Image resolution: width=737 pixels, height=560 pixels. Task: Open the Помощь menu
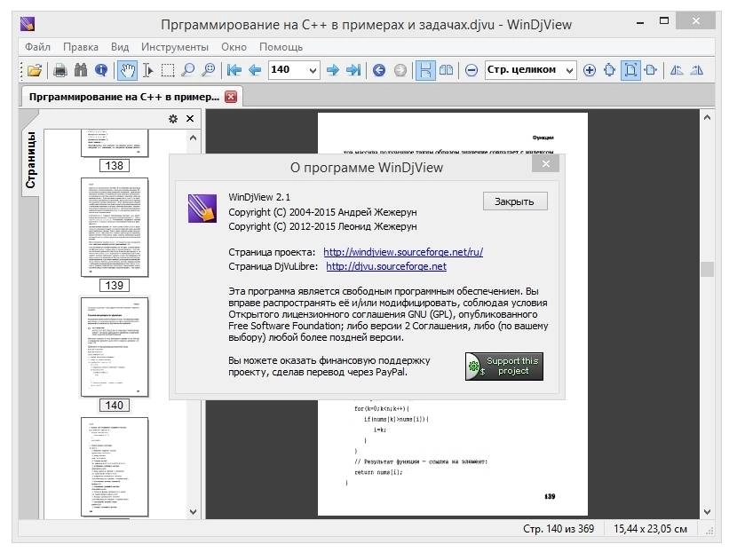(281, 47)
